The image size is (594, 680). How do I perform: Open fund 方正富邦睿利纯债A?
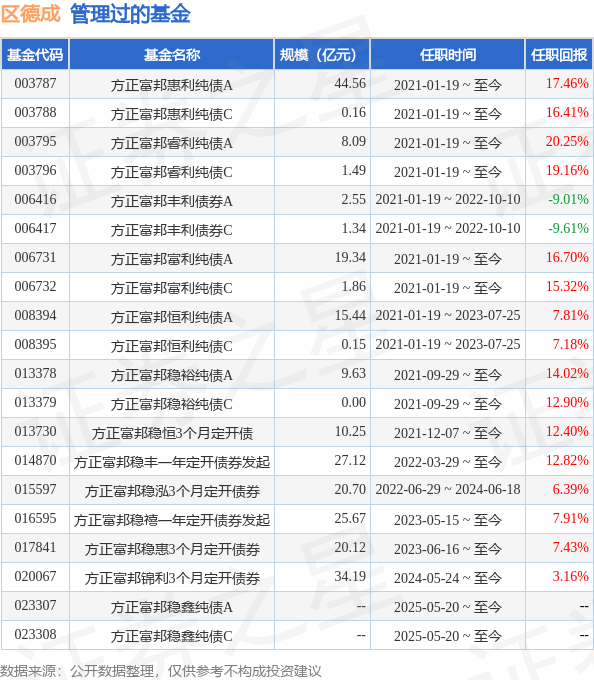click(x=172, y=143)
